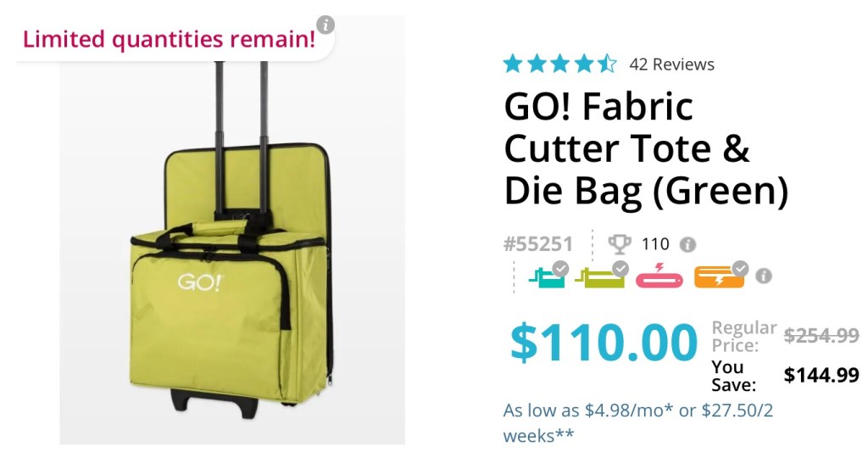Click the crossed-out $254.99 regular price

pyautogui.click(x=821, y=336)
